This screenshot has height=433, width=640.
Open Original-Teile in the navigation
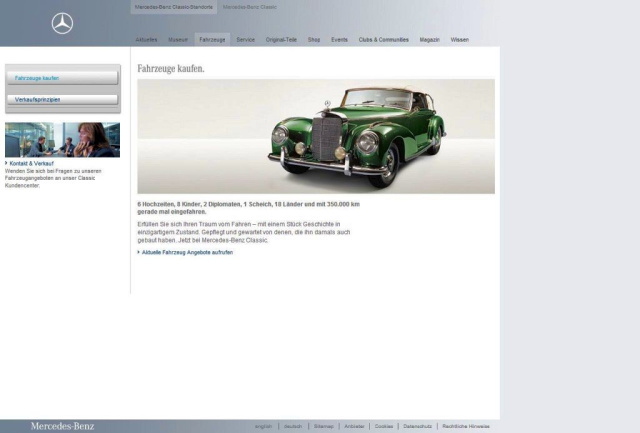pyautogui.click(x=281, y=39)
